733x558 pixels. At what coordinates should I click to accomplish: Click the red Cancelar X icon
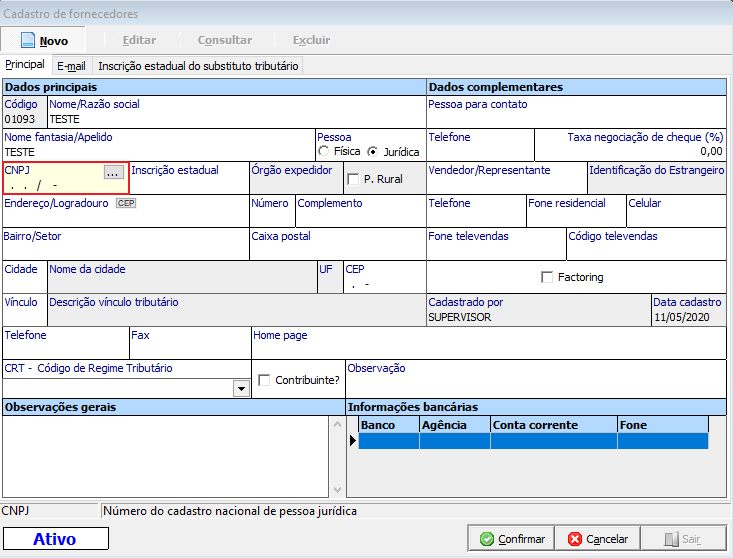point(575,539)
